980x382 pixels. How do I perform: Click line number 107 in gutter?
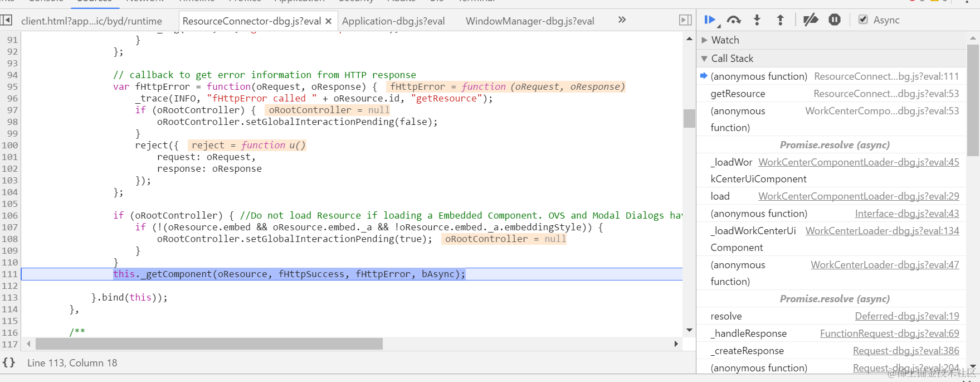tap(10, 227)
